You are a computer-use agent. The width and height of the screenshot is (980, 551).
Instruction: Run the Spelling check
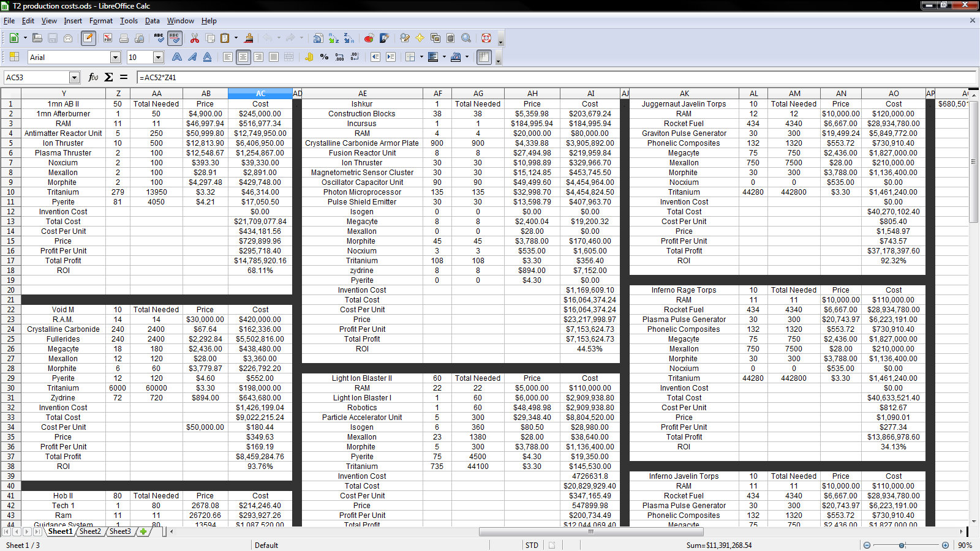click(159, 38)
